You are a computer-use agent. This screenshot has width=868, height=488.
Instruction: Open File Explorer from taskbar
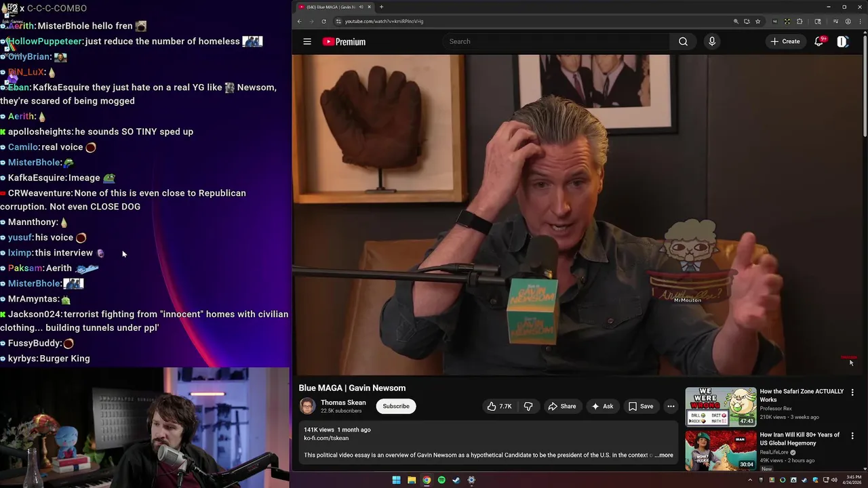tap(412, 480)
